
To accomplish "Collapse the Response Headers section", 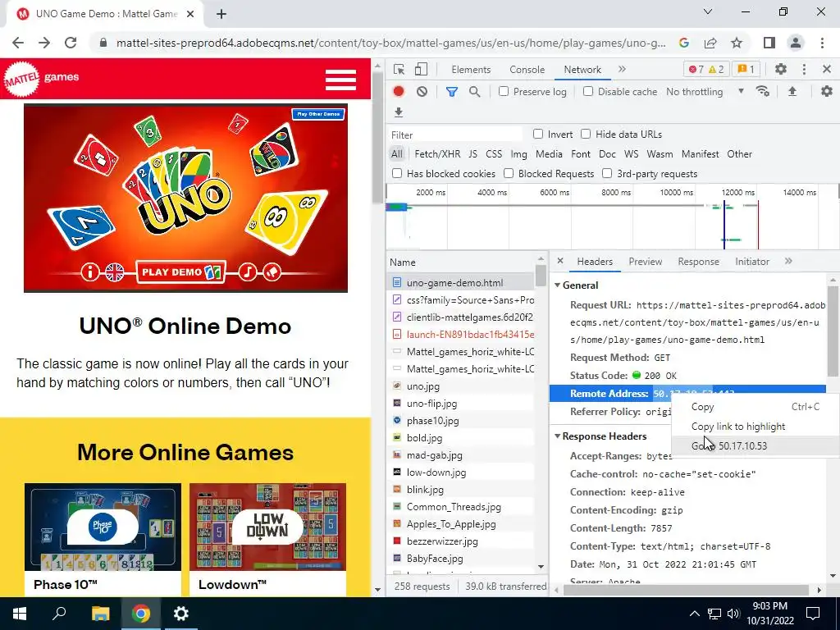I will pos(558,436).
